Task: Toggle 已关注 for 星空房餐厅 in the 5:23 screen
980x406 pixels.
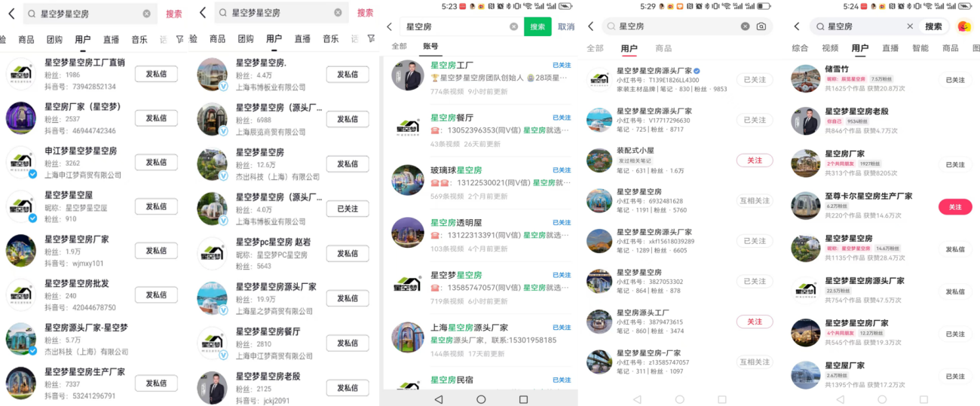Action: [x=562, y=118]
